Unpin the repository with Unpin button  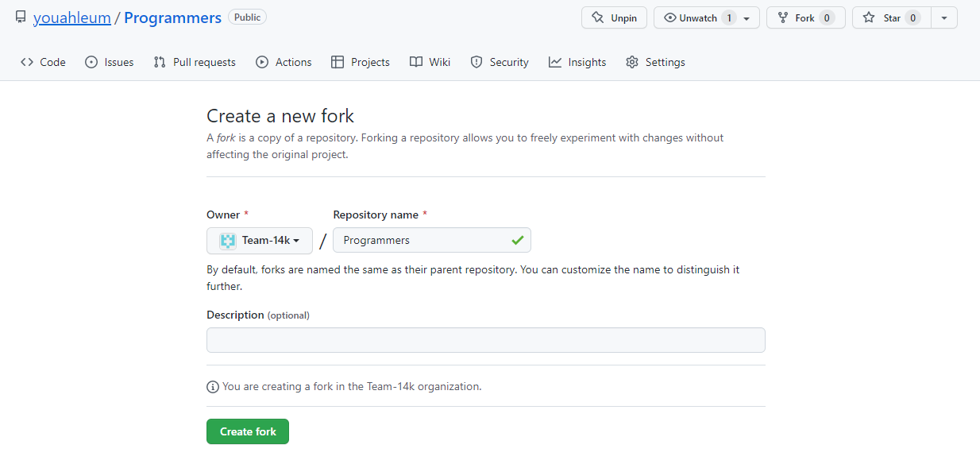pos(614,17)
